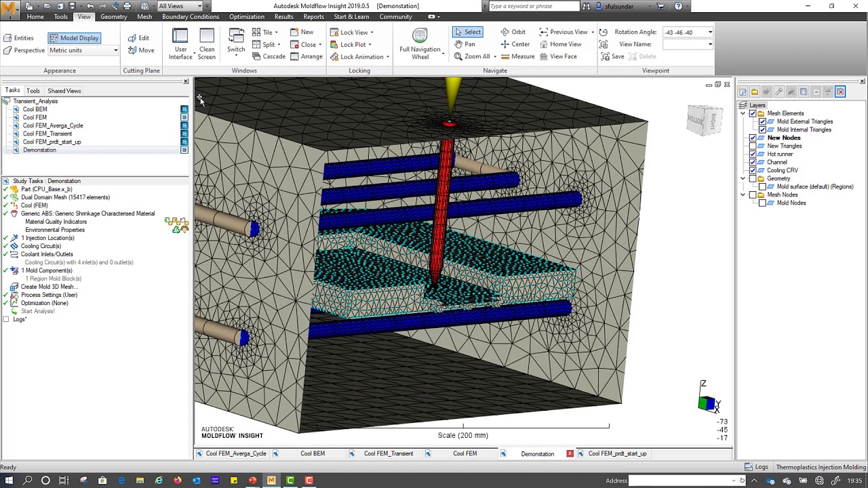Uncheck the Hot runner layer checkbox

(x=753, y=154)
